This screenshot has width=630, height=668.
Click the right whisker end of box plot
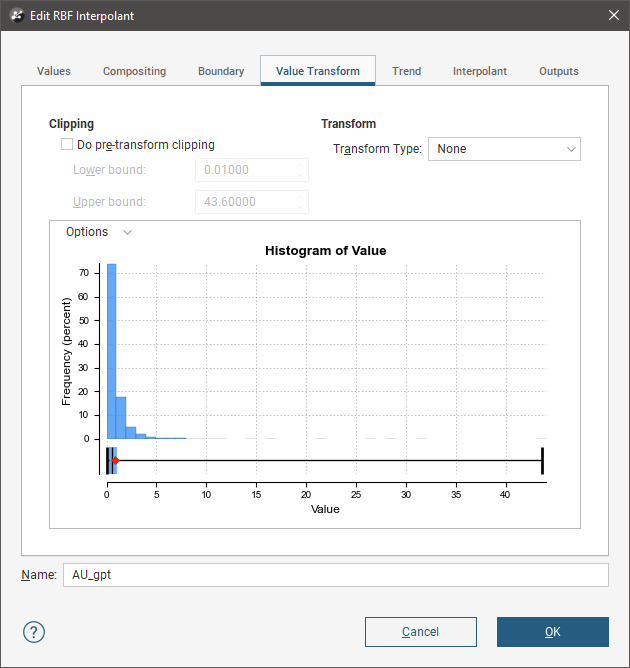tap(542, 461)
